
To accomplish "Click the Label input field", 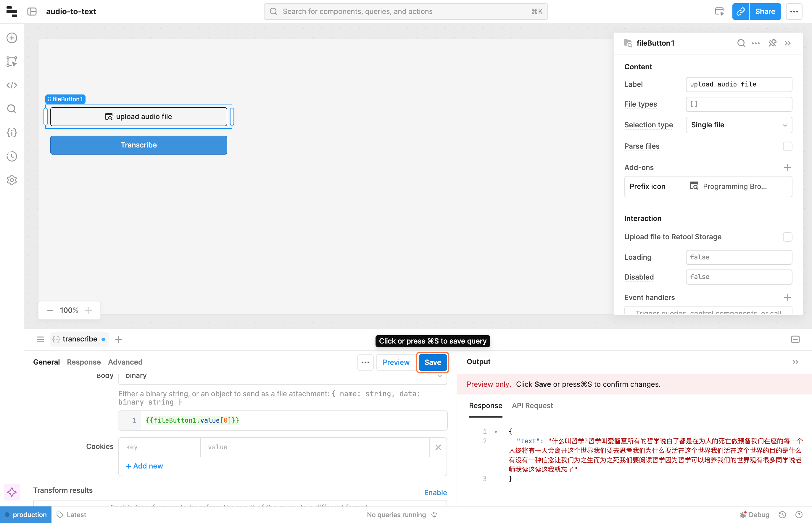I will click(x=739, y=84).
